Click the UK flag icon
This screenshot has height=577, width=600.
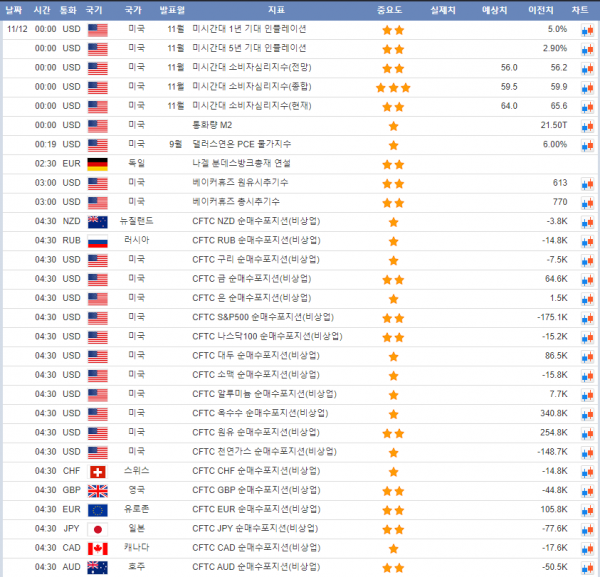[x=98, y=491]
